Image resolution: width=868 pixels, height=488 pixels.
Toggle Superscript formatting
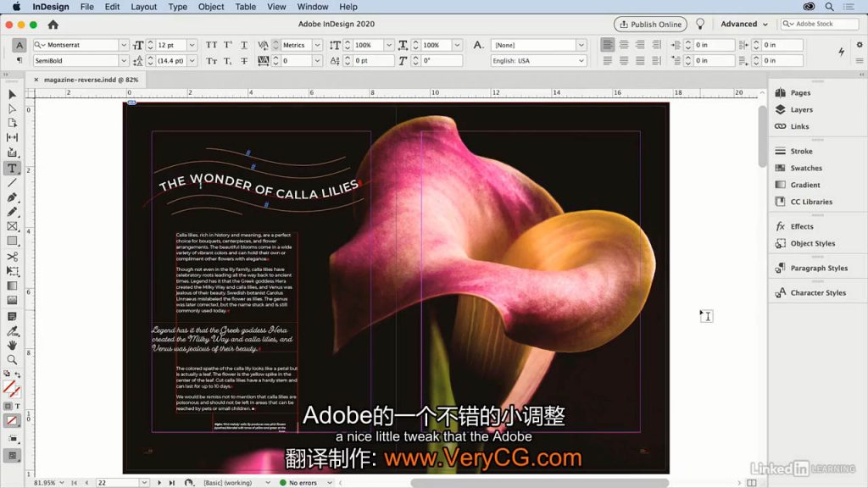pos(227,45)
